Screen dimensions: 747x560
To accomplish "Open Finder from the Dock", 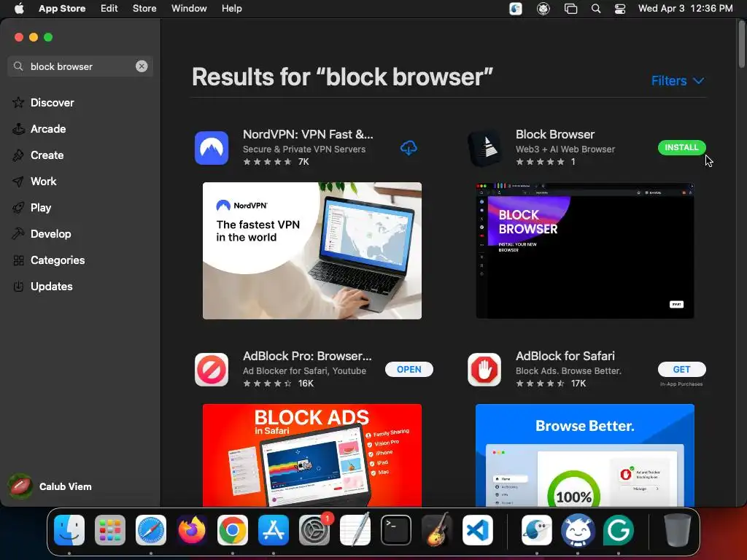I will tap(69, 530).
